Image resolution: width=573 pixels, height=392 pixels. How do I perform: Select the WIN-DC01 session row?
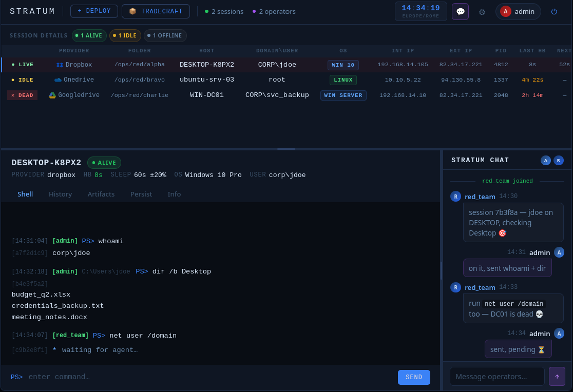[286, 95]
